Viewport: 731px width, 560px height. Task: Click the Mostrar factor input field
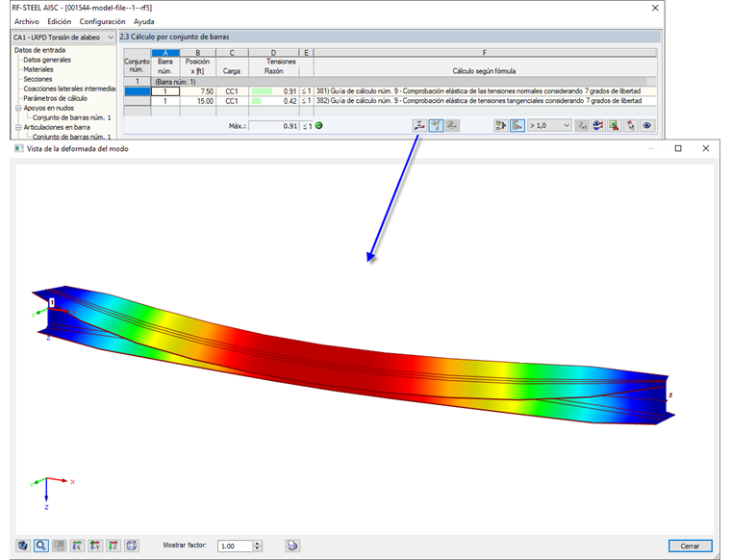pos(236,546)
